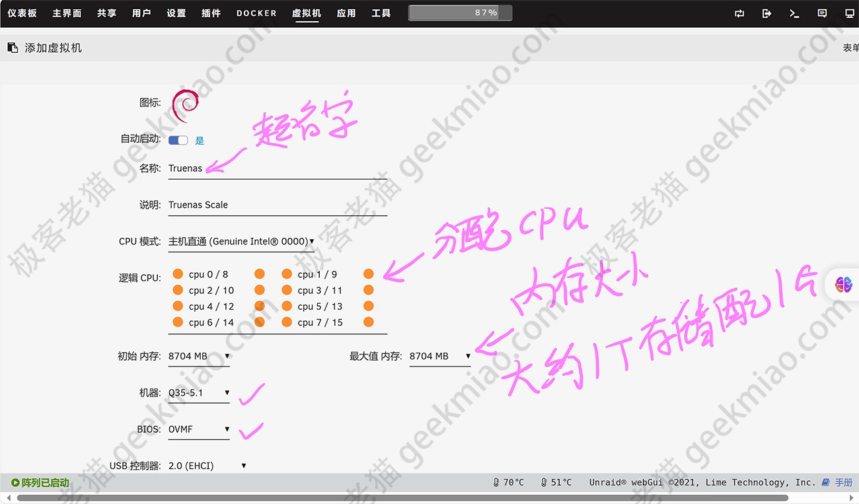The height and width of the screenshot is (504, 859).
Task: Toggle cpu 4 checkbox before 'cpu 4 / 12'
Action: tap(178, 306)
